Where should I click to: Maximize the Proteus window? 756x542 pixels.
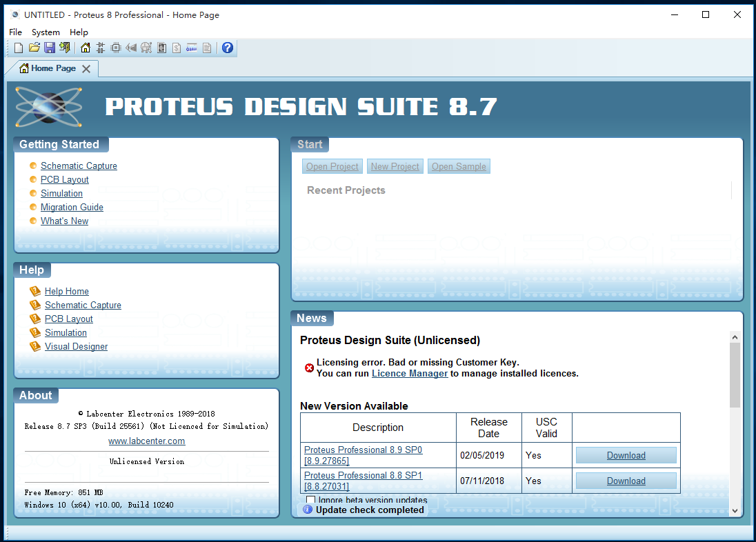tap(706, 14)
